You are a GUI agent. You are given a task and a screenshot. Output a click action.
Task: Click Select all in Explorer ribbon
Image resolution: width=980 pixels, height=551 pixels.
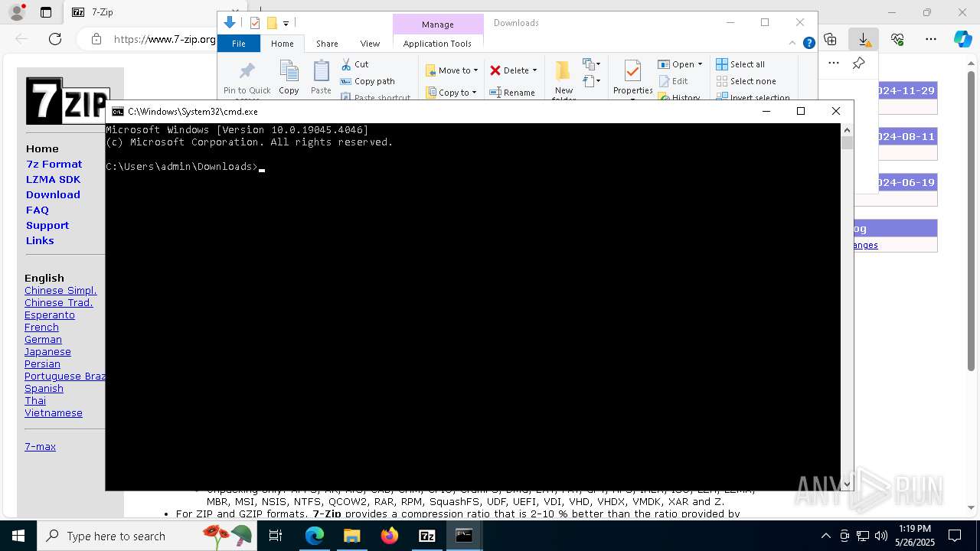click(740, 64)
